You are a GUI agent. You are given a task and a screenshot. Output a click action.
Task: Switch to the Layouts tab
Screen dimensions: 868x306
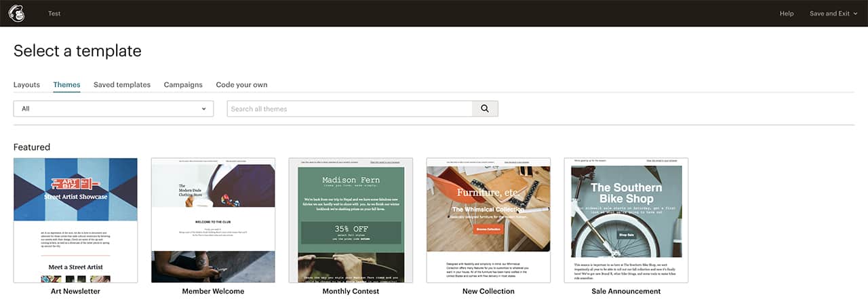[x=26, y=85]
